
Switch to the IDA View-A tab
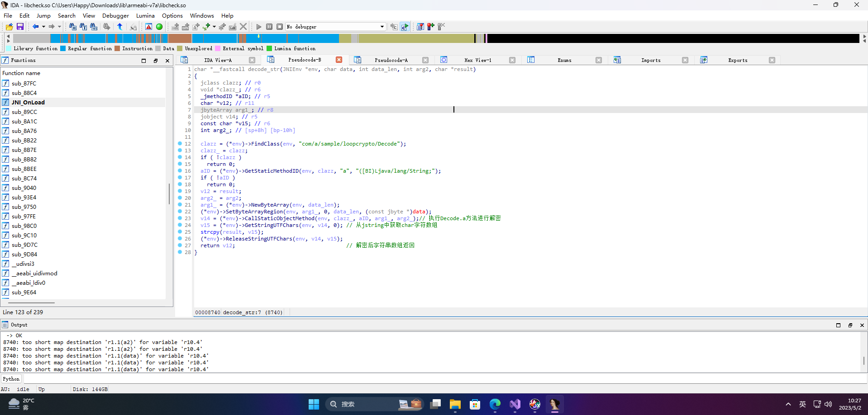point(218,60)
